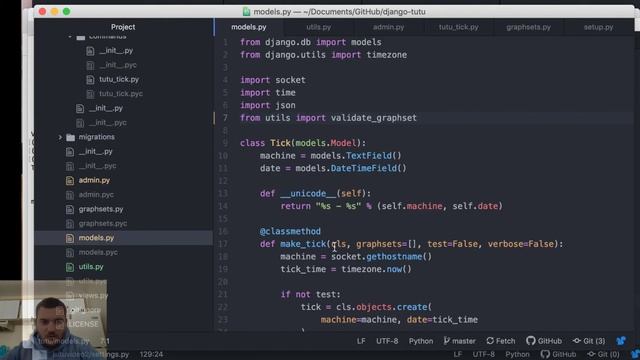
Task: Click the git branch icon beside master
Action: pos(447,340)
